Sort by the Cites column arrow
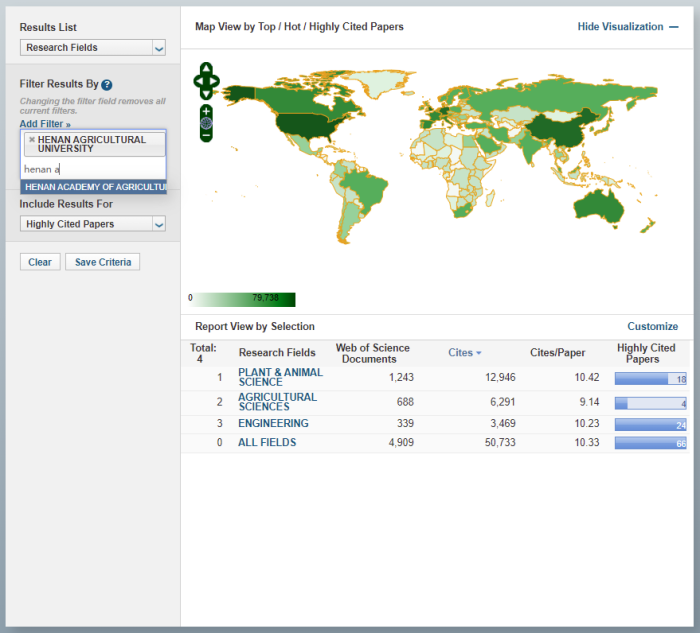Image resolution: width=700 pixels, height=633 pixels. pyautogui.click(x=479, y=353)
